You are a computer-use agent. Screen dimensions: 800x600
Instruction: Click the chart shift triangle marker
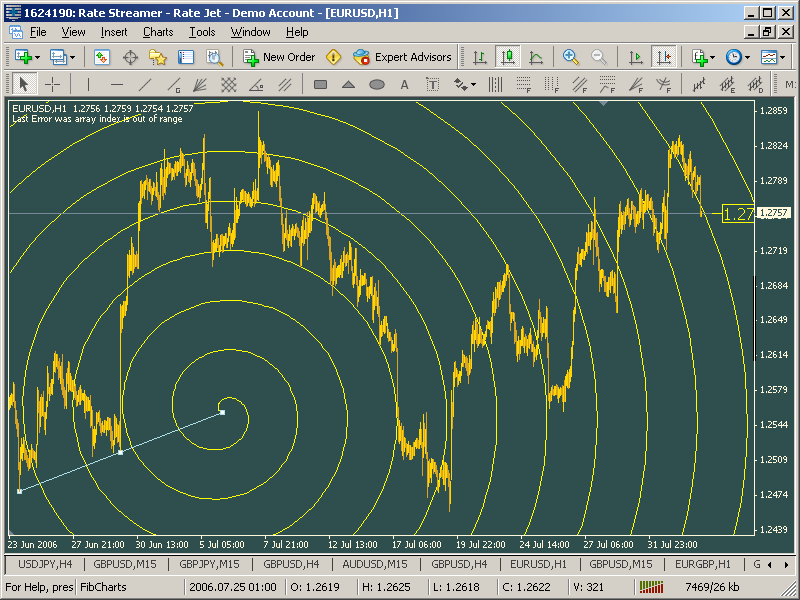click(x=604, y=104)
